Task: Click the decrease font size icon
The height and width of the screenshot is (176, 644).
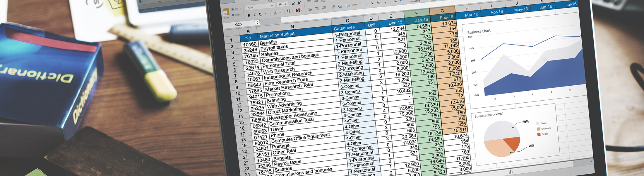Action: [x=299, y=3]
